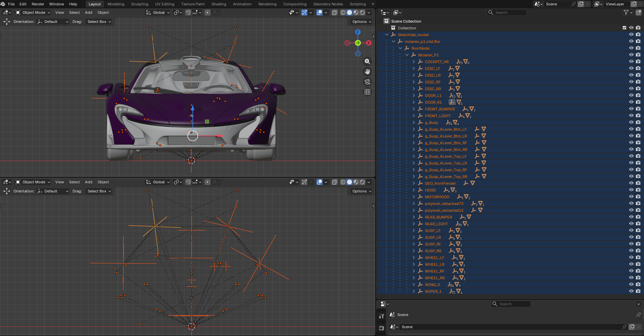Hide COCKPIT_HR using its eye icon
Viewport: 644px width, 336px height.
pyautogui.click(x=631, y=61)
